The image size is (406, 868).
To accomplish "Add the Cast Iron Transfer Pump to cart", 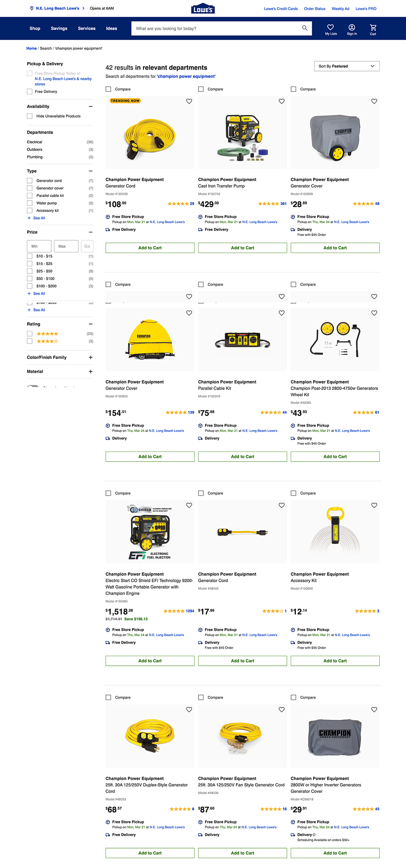I will [x=242, y=248].
